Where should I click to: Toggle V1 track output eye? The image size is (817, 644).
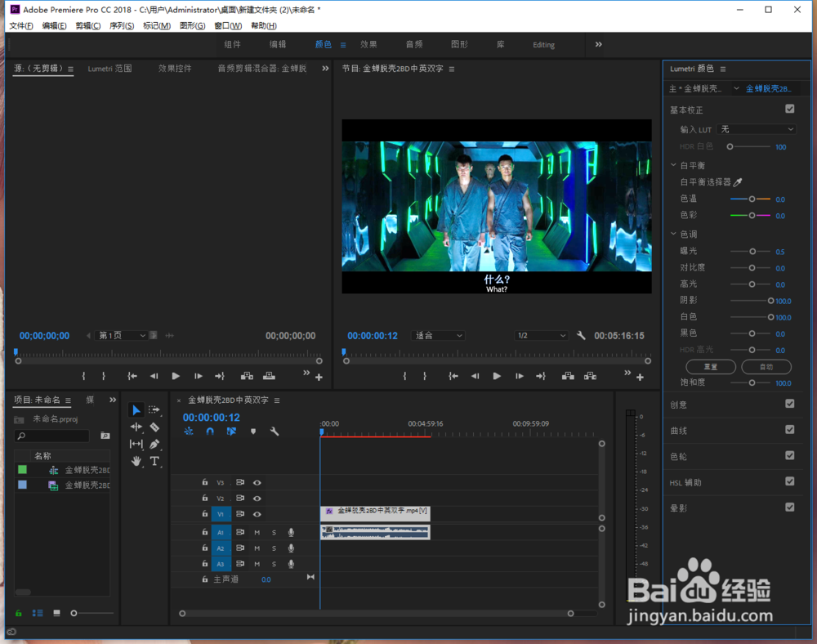(257, 514)
